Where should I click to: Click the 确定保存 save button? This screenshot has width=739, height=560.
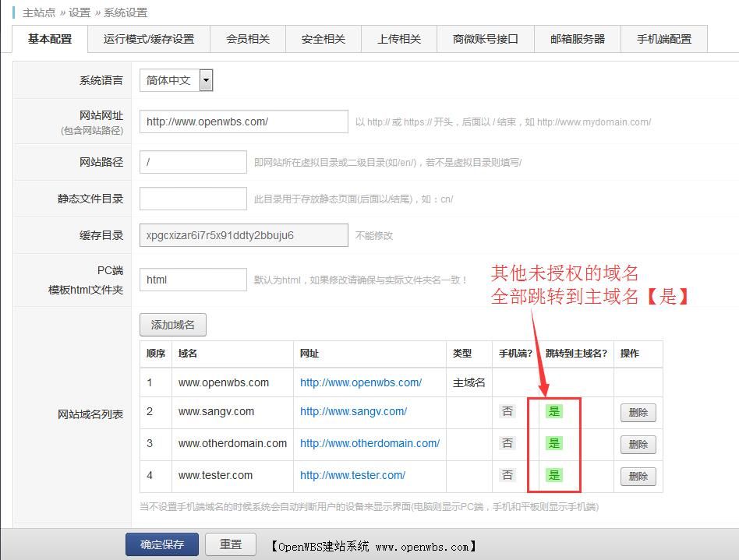[x=161, y=545]
